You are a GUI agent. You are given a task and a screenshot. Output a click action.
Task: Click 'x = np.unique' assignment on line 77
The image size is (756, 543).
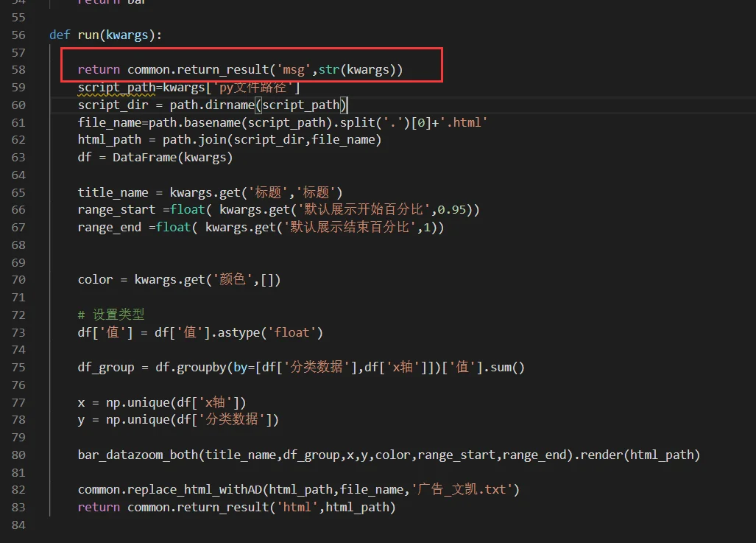point(124,402)
